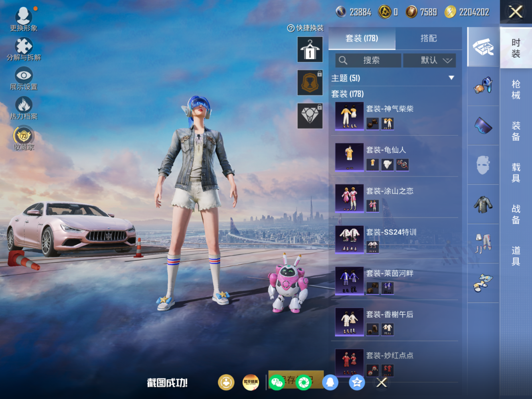Toggle the shoes category icon

click(483, 283)
